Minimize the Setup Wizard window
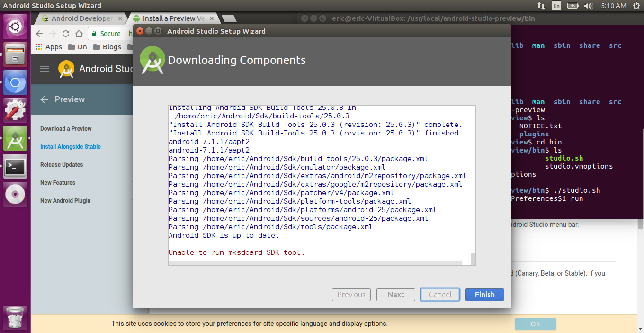The width and height of the screenshot is (644, 333). [x=149, y=31]
